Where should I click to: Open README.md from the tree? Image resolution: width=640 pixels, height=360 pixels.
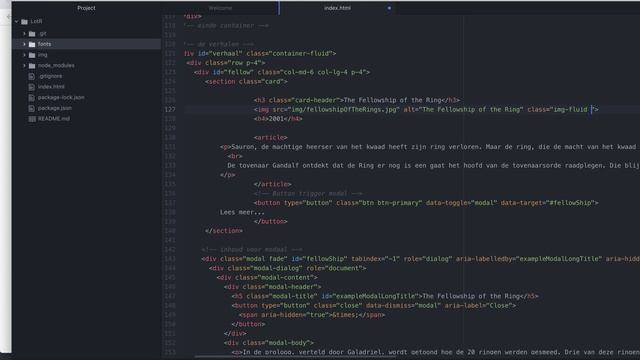(54, 119)
